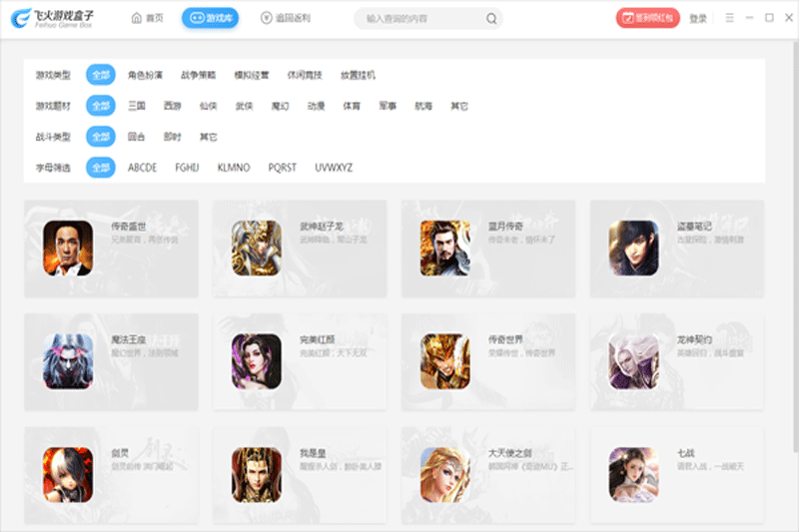Click the red 签到领红包 button
The image size is (799, 532).
pos(647,18)
